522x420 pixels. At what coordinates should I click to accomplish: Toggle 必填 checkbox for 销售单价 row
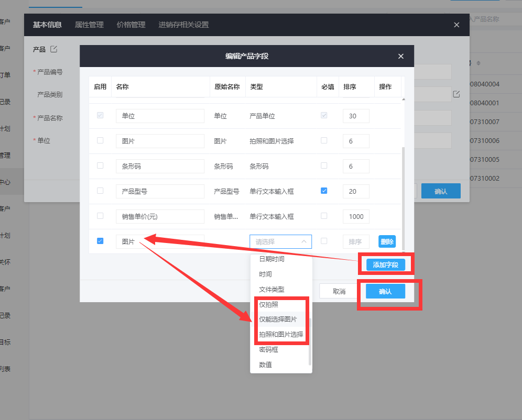click(x=324, y=216)
